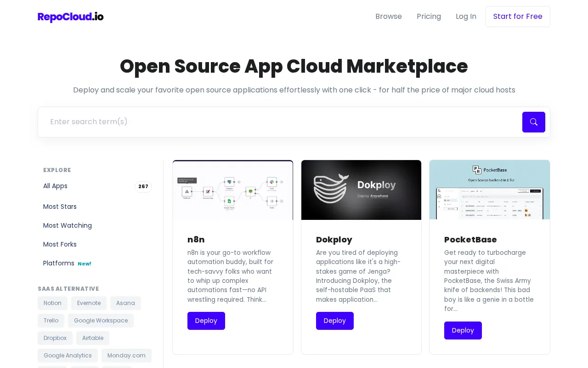This screenshot has height=368, width=588.
Task: Filter by Trello alternative tag
Action: (51, 321)
